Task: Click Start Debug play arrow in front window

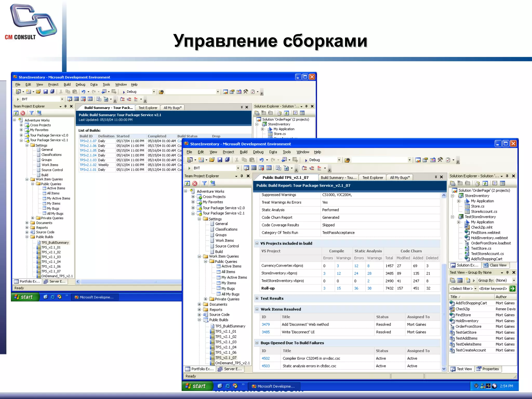Action: click(x=306, y=160)
